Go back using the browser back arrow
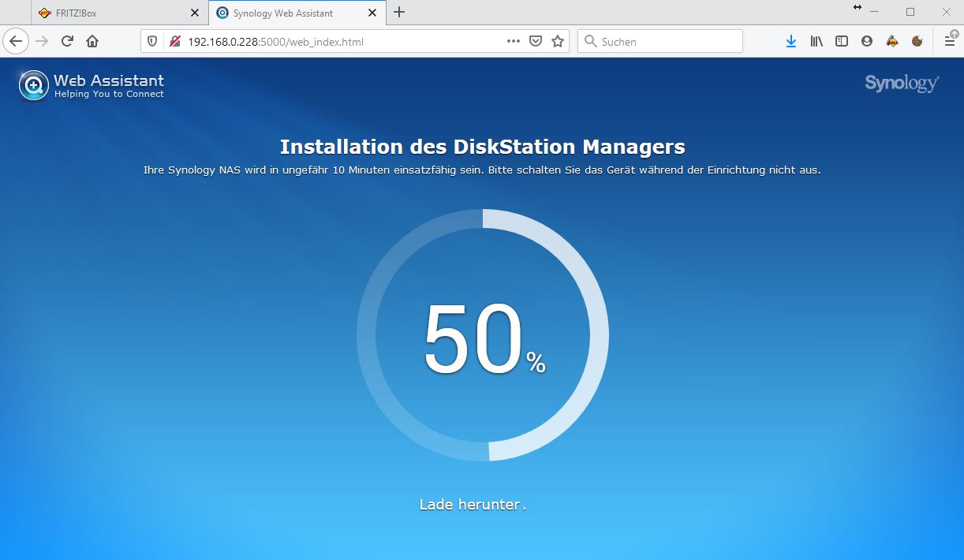The image size is (964, 560). (16, 41)
